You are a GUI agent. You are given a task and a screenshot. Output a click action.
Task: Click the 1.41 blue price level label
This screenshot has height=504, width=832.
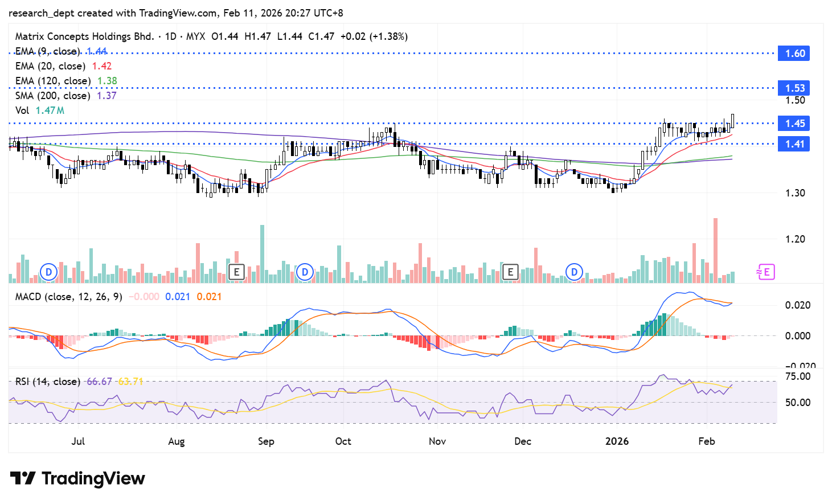pos(794,144)
